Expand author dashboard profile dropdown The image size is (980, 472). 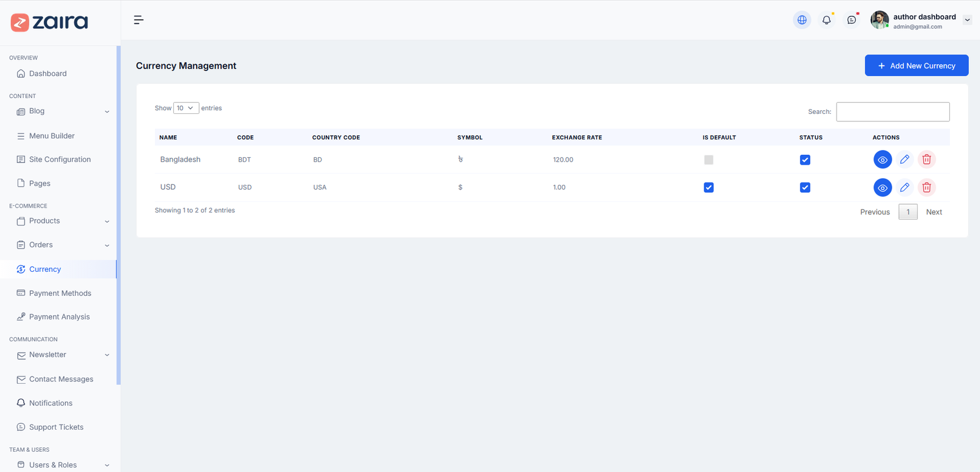(x=967, y=20)
